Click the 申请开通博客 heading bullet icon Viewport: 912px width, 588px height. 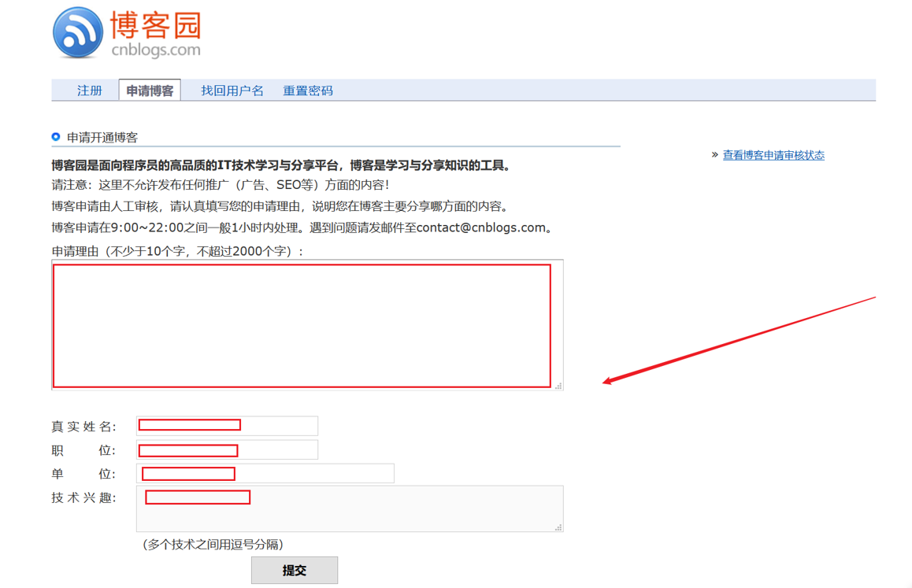(x=56, y=137)
